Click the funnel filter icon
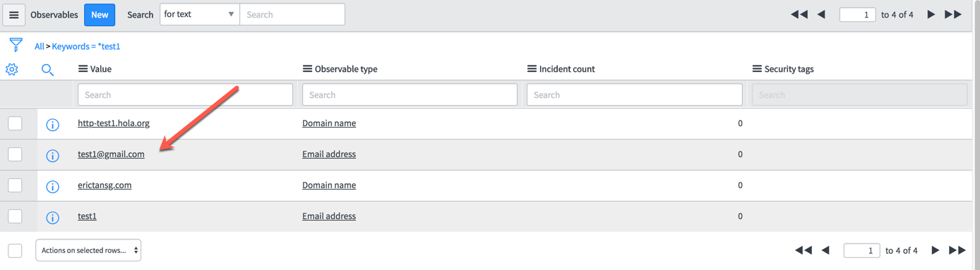Image resolution: width=980 pixels, height=270 pixels. click(16, 45)
